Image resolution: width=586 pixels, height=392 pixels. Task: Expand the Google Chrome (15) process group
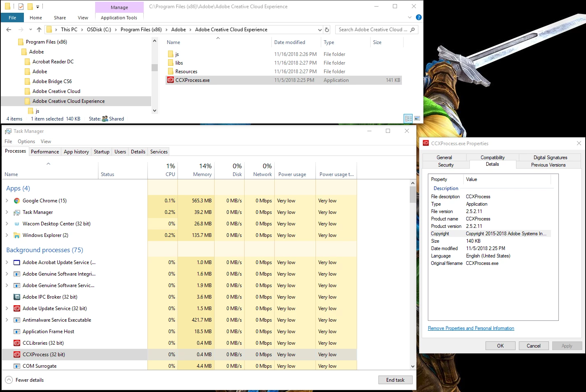coord(7,201)
